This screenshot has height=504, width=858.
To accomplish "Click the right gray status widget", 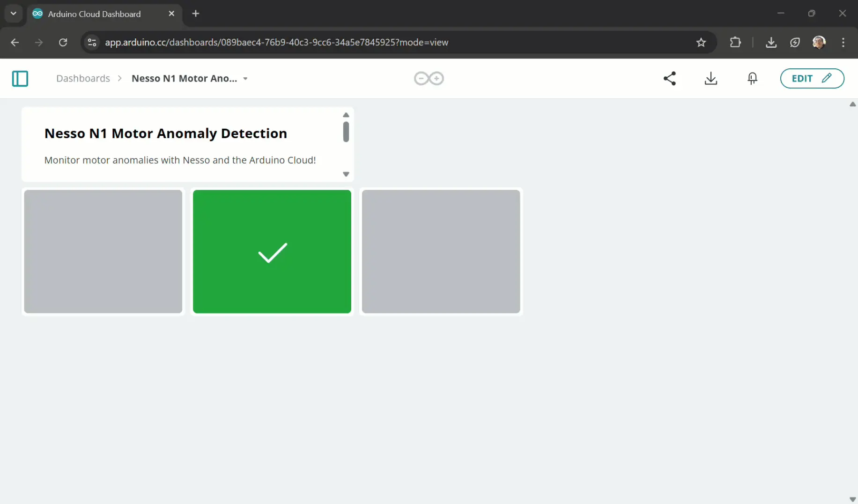I will pyautogui.click(x=441, y=252).
